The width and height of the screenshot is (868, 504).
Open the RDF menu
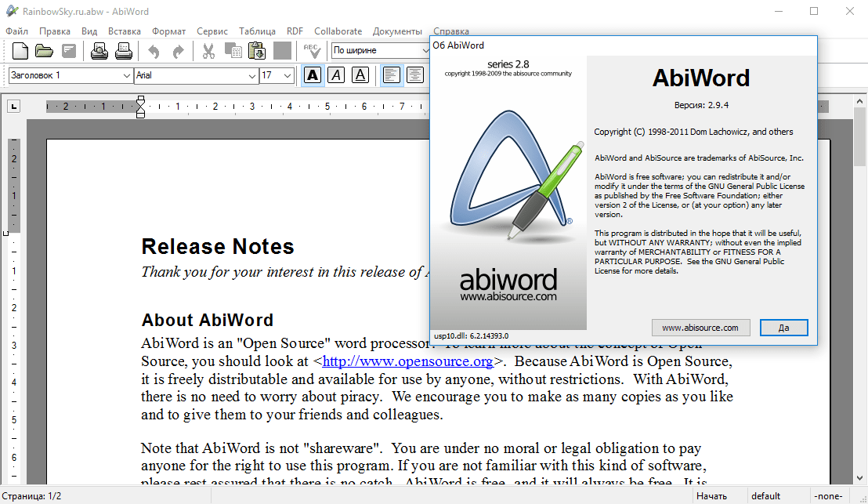[x=295, y=31]
